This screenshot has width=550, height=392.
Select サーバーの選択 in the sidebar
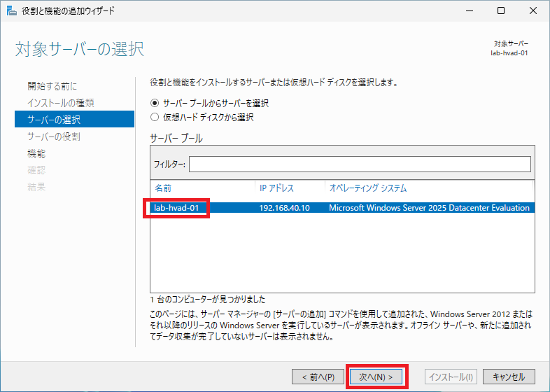pos(74,119)
